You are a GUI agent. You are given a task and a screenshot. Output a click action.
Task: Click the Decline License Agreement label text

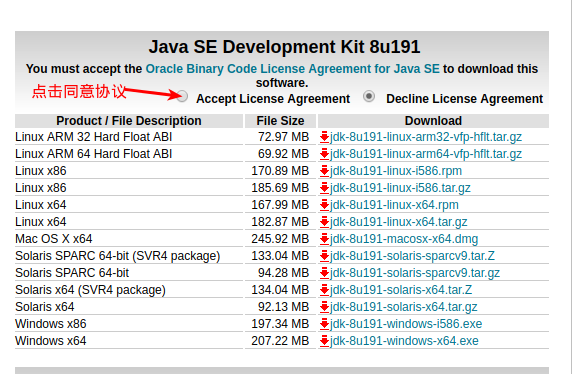465,99
